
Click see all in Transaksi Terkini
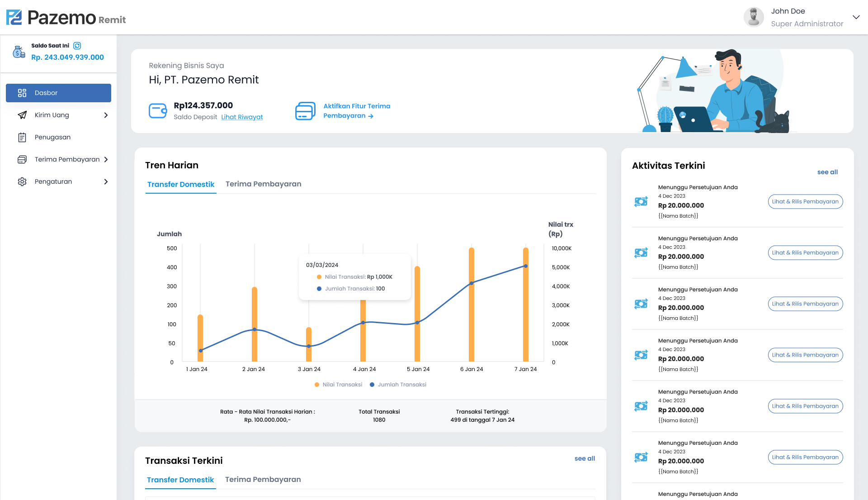coord(585,458)
